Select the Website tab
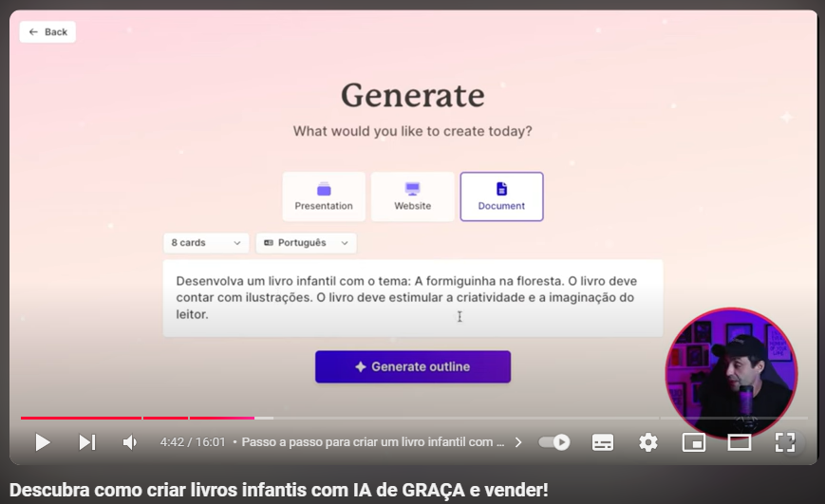The width and height of the screenshot is (825, 504). click(x=413, y=196)
